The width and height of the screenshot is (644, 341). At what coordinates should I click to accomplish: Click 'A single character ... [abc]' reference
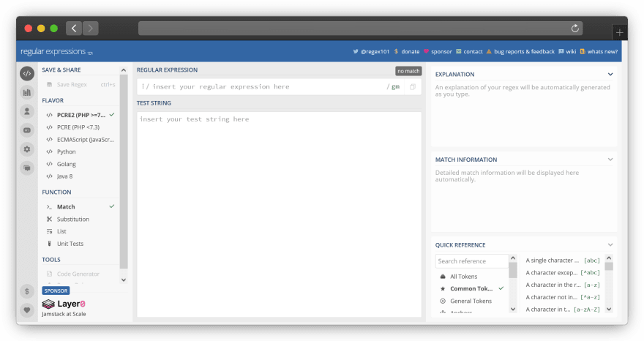tap(562, 260)
